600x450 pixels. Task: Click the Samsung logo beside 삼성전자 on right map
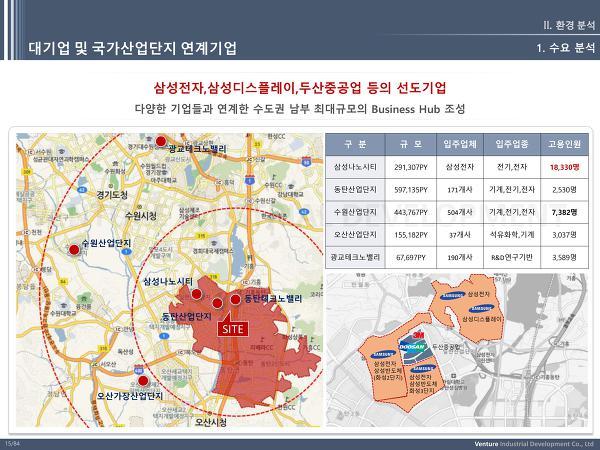point(453,295)
